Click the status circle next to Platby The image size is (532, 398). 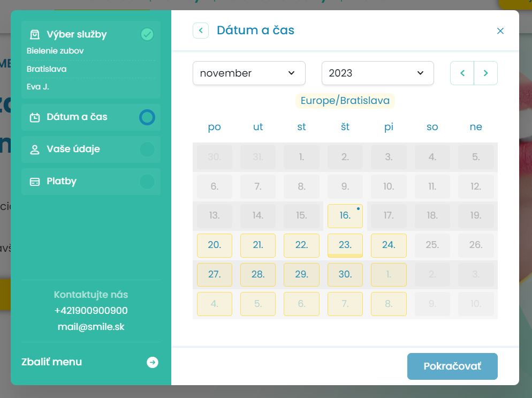(x=147, y=182)
